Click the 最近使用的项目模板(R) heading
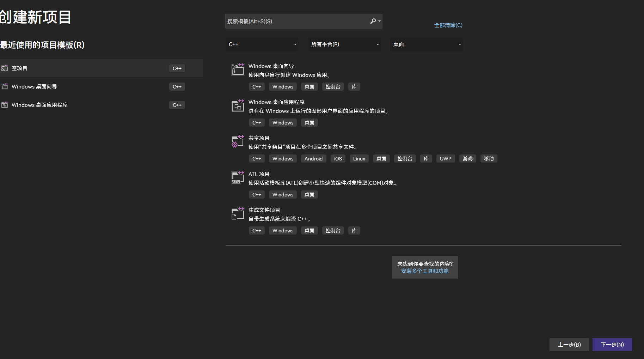 42,45
